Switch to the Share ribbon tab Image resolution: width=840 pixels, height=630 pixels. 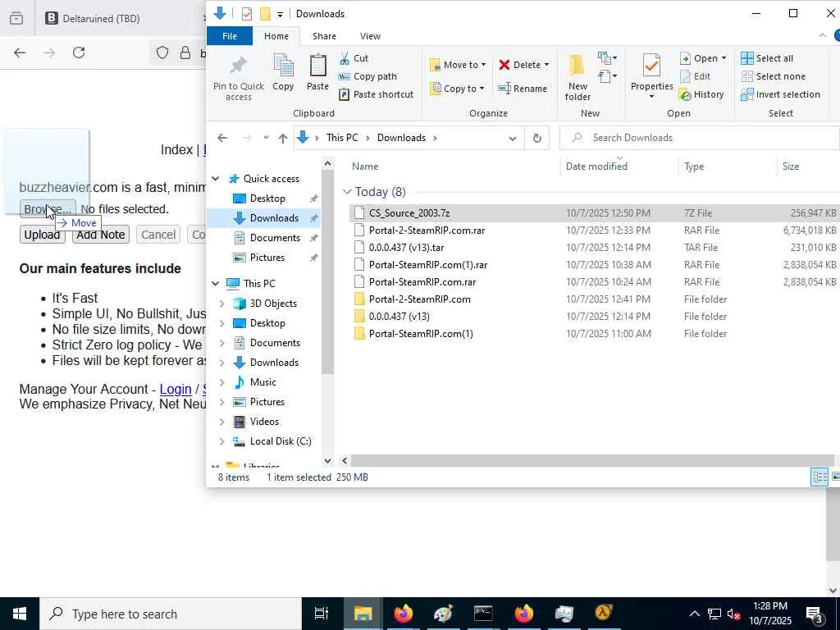[x=324, y=36]
